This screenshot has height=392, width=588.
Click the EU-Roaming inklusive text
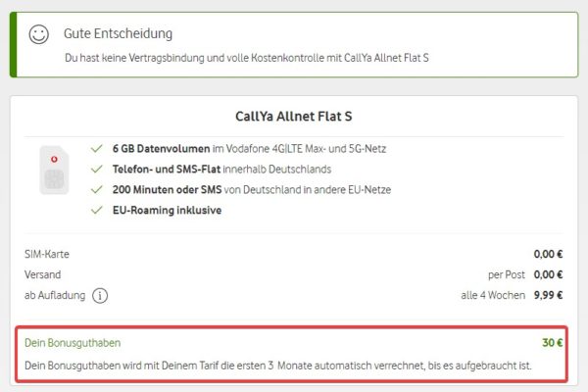click(x=167, y=210)
